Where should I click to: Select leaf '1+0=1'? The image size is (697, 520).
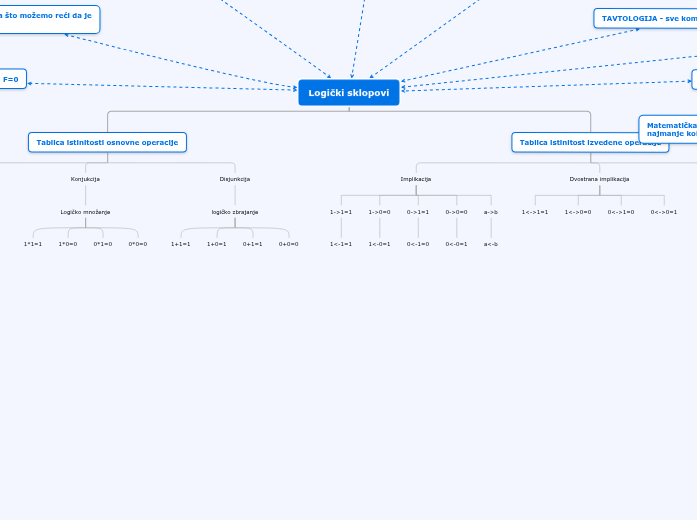tap(216, 244)
